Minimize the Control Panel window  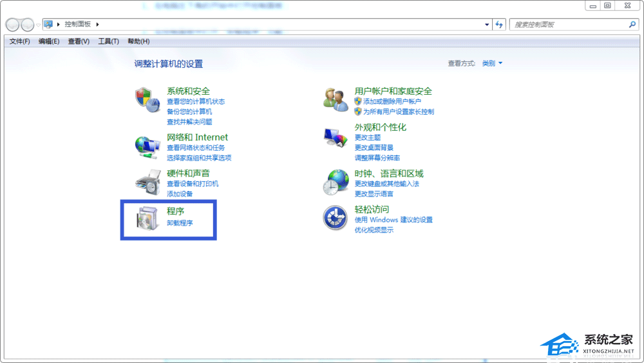pyautogui.click(x=592, y=6)
